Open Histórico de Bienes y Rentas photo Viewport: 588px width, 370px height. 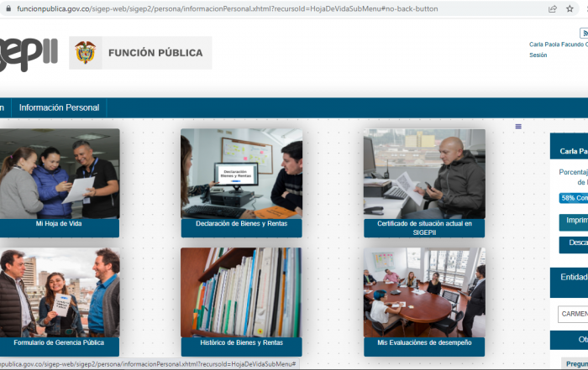tap(241, 293)
